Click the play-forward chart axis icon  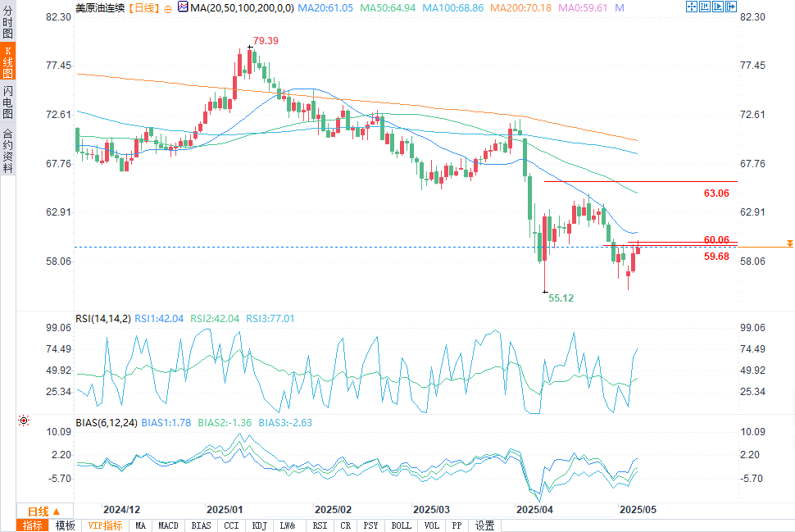(x=718, y=7)
